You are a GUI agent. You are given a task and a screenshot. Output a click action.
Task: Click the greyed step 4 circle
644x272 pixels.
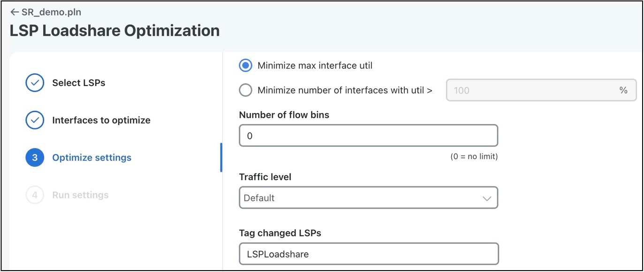coord(35,195)
